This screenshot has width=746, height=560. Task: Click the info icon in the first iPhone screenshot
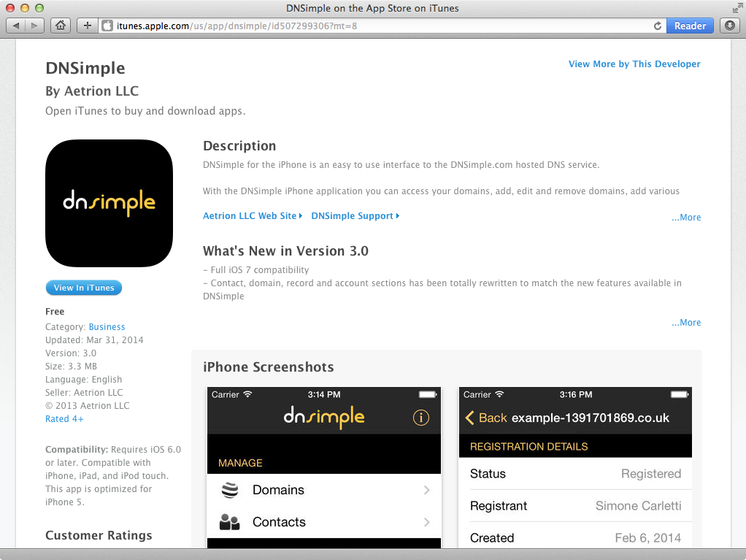pos(420,418)
